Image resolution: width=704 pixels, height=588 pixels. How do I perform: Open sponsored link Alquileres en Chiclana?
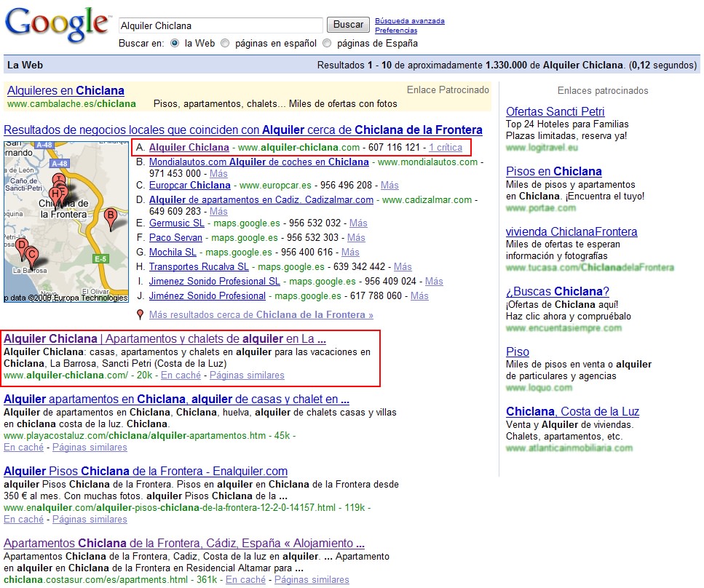pyautogui.click(x=66, y=90)
